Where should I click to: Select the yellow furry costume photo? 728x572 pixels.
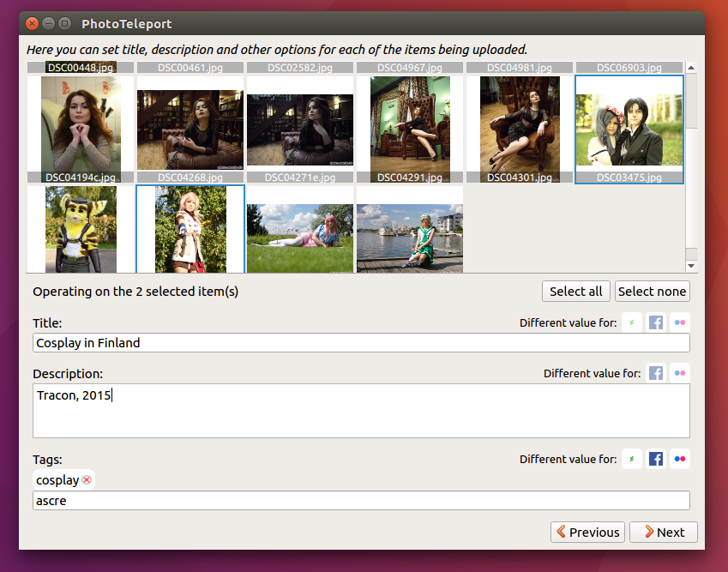81,229
